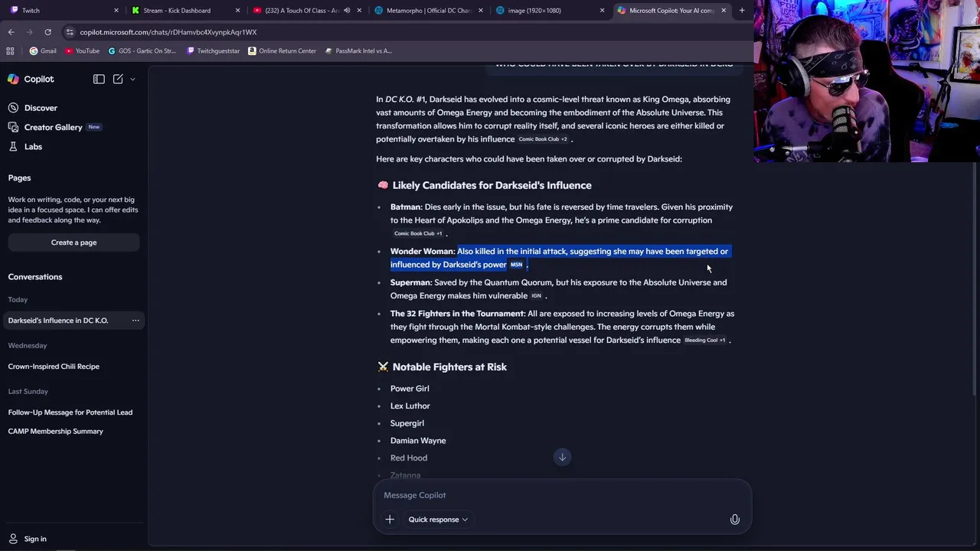Click the Power Girl list item
Viewport: 980px width, 551px height.
pyautogui.click(x=410, y=389)
